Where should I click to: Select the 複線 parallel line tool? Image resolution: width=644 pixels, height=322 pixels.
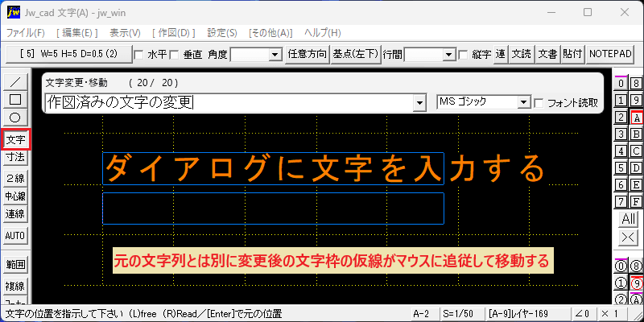(15, 286)
